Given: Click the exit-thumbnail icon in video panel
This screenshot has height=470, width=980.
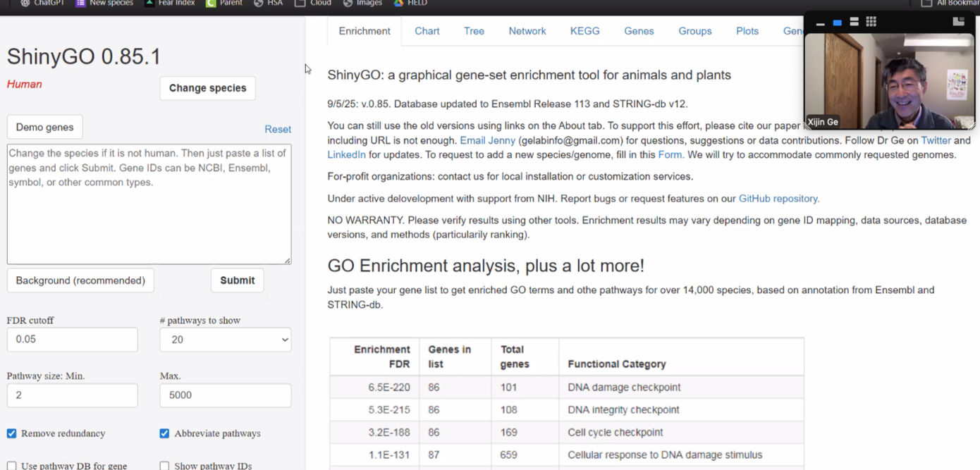Looking at the screenshot, I should (958, 22).
